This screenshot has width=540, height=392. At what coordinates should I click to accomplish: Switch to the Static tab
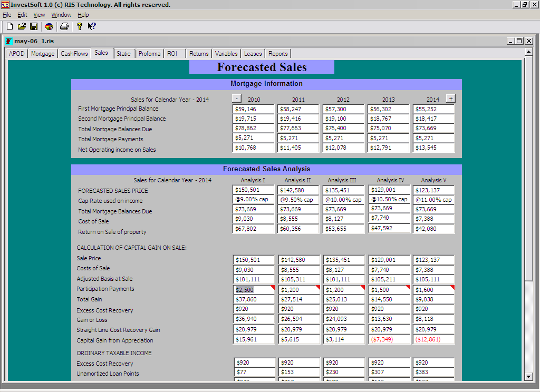click(123, 54)
